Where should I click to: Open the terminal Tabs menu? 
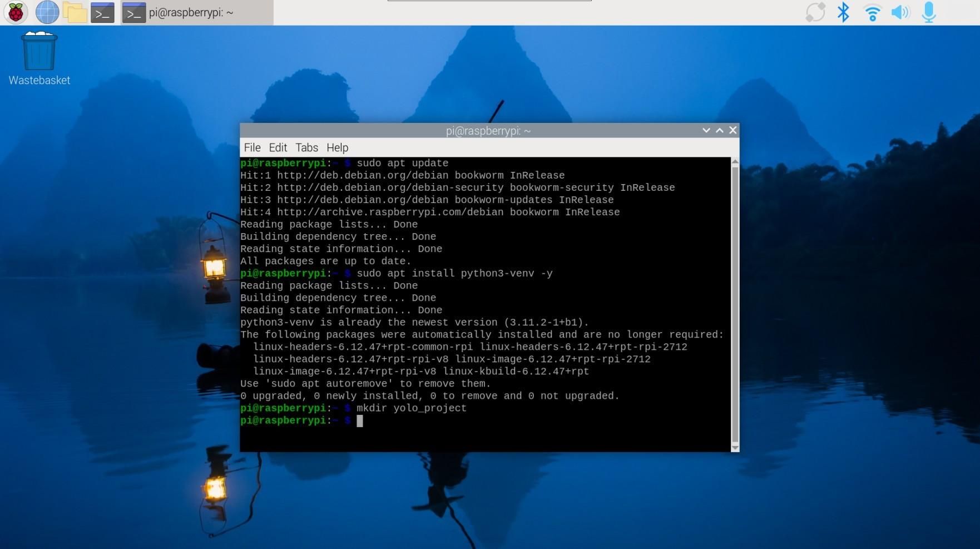pyautogui.click(x=306, y=147)
